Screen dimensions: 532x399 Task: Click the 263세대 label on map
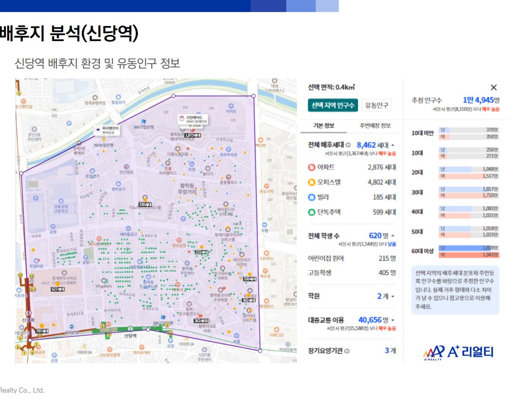(x=201, y=321)
